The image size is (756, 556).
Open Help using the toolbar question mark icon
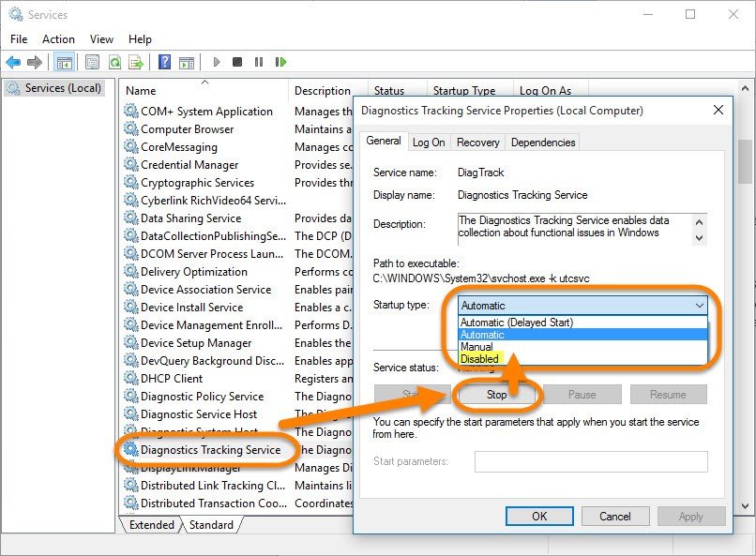(x=165, y=62)
